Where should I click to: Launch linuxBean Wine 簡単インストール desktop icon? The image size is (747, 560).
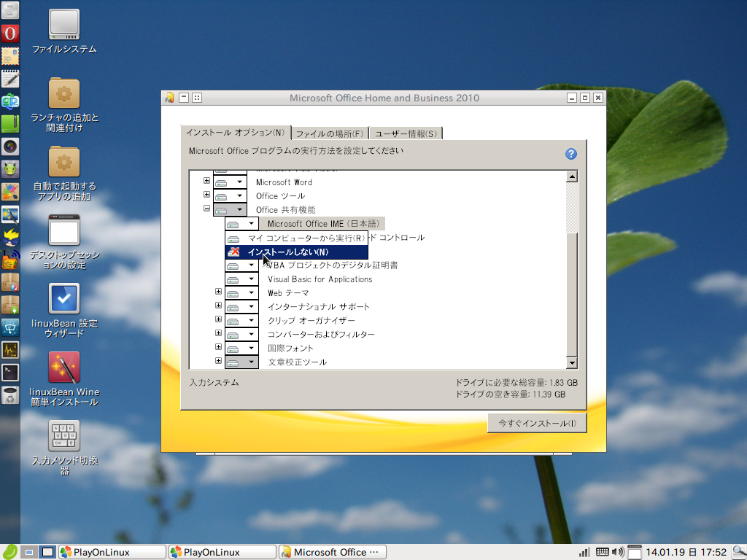coord(64,379)
